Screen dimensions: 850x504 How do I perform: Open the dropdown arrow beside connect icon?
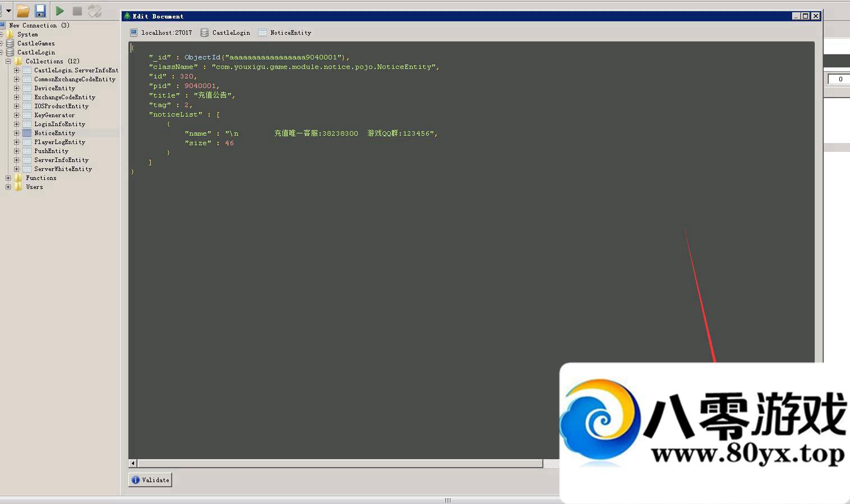(8, 11)
